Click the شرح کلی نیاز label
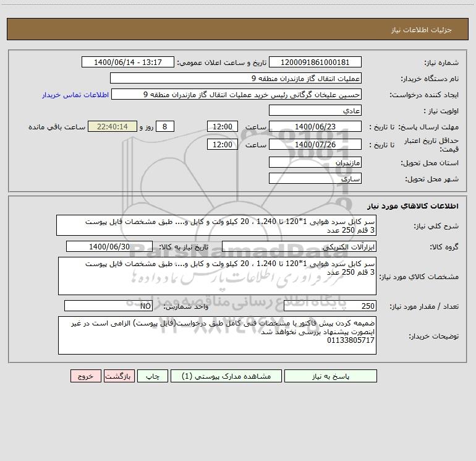The width and height of the screenshot is (476, 461). 436,226
